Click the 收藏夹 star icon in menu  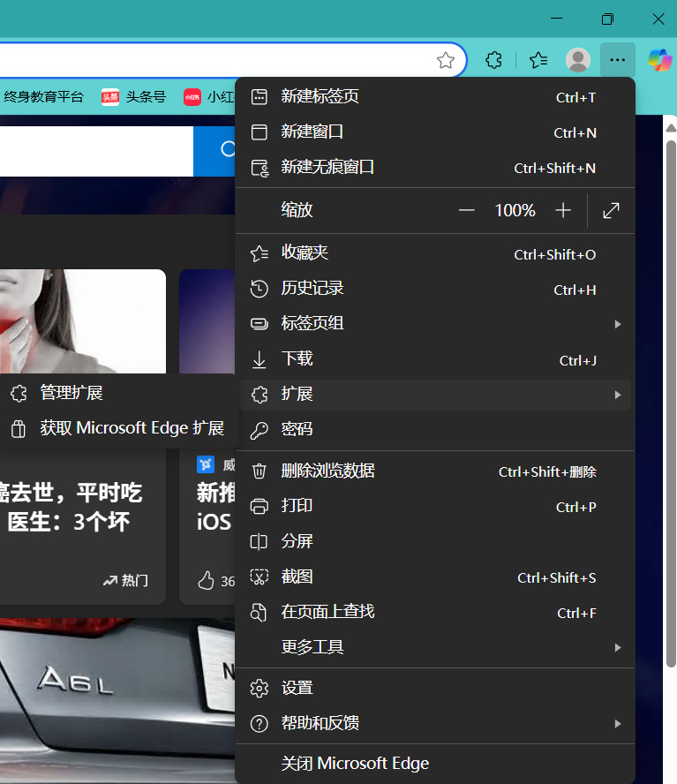(259, 253)
